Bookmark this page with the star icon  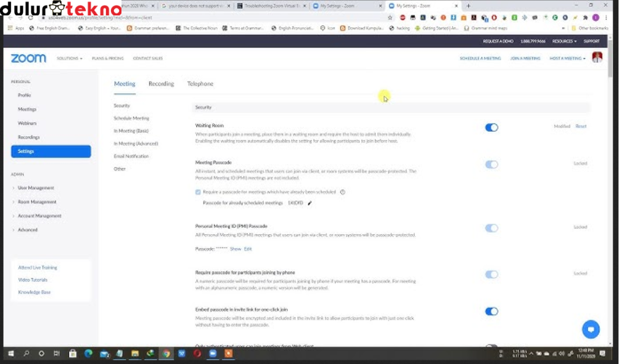click(x=390, y=18)
